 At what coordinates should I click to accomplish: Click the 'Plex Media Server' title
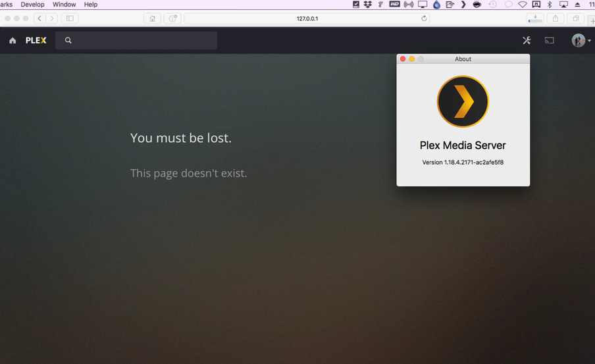pyautogui.click(x=463, y=145)
